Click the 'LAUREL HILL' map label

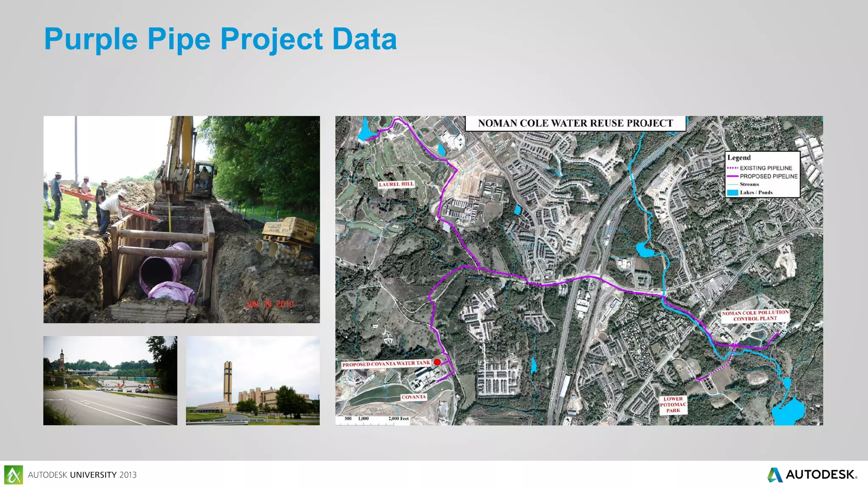point(396,184)
